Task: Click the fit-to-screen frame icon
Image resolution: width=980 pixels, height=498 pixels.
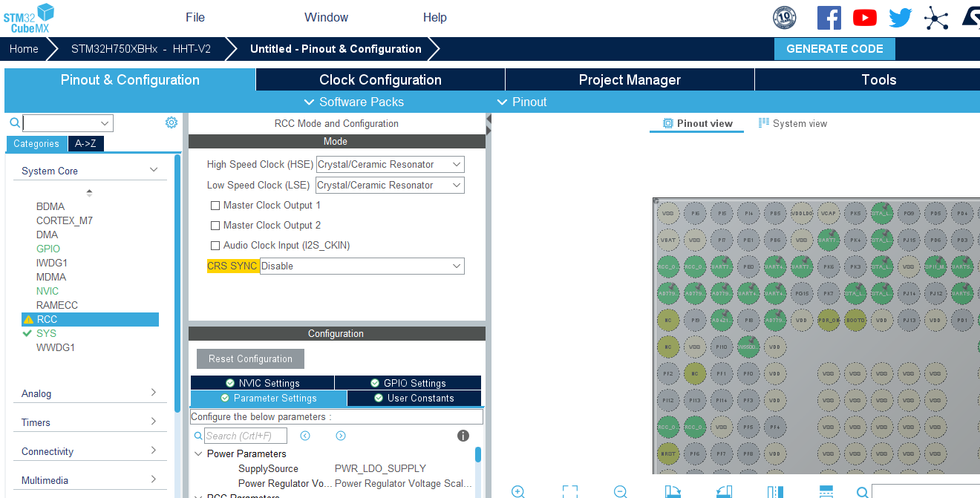Action: click(x=569, y=491)
